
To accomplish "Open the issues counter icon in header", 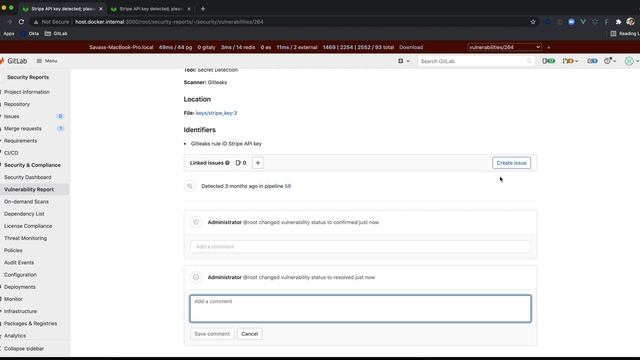I will pos(548,61).
